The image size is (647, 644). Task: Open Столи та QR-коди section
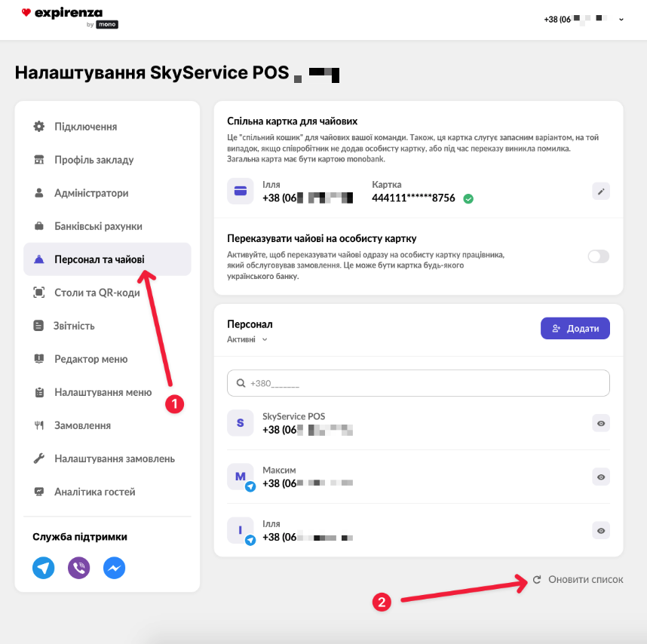point(97,293)
